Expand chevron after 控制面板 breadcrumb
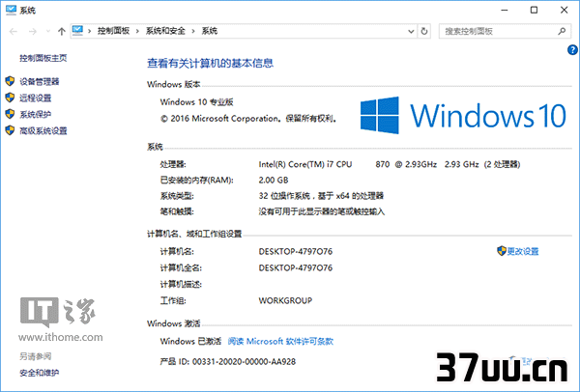 tap(137, 32)
